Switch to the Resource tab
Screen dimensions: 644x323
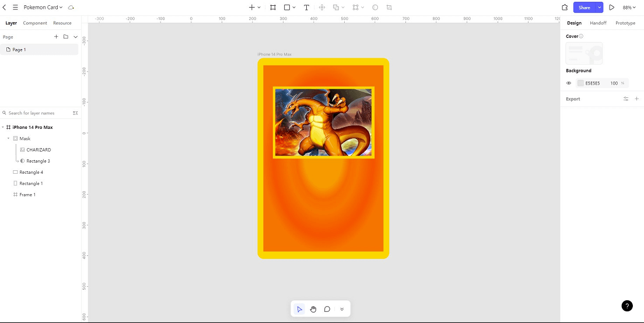pyautogui.click(x=62, y=23)
